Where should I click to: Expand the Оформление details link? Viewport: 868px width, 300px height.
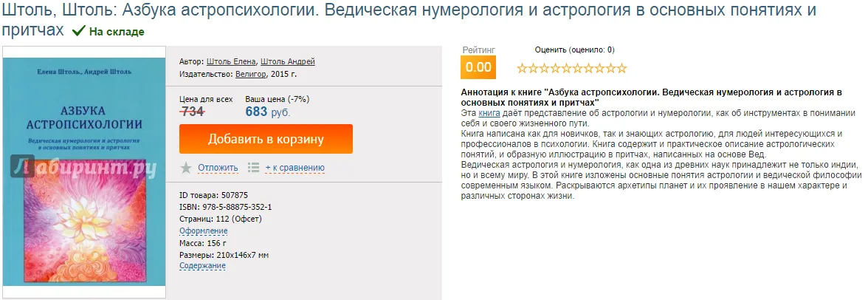click(x=203, y=231)
